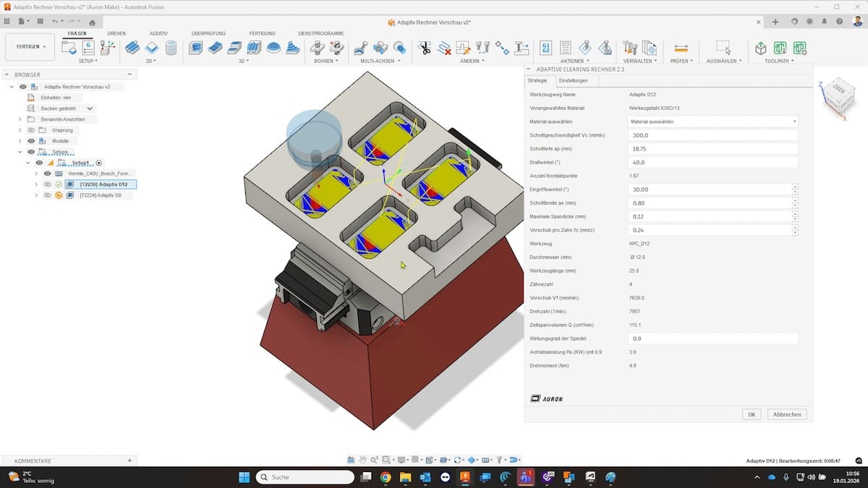The width and height of the screenshot is (868, 488).
Task: Click the Schnittgeschwindigkeit Vc input field
Action: (x=712, y=134)
